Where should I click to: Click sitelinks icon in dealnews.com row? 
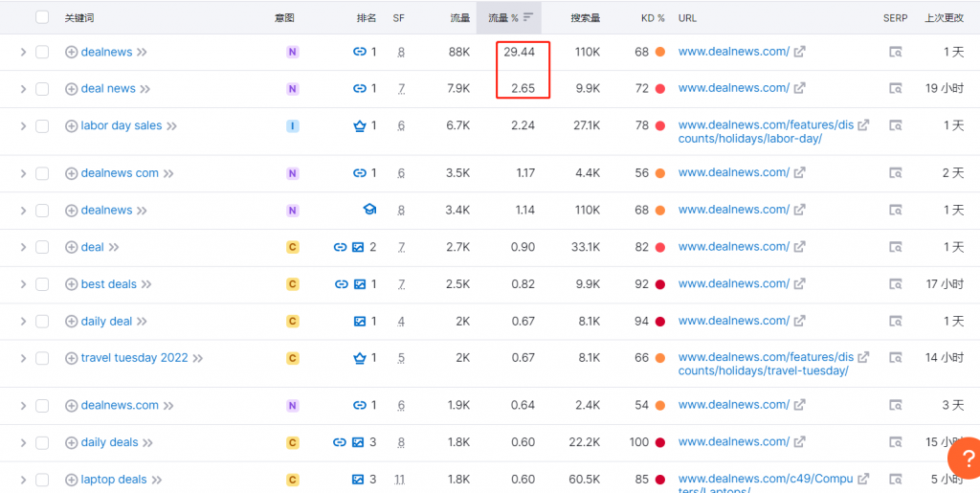(x=360, y=406)
